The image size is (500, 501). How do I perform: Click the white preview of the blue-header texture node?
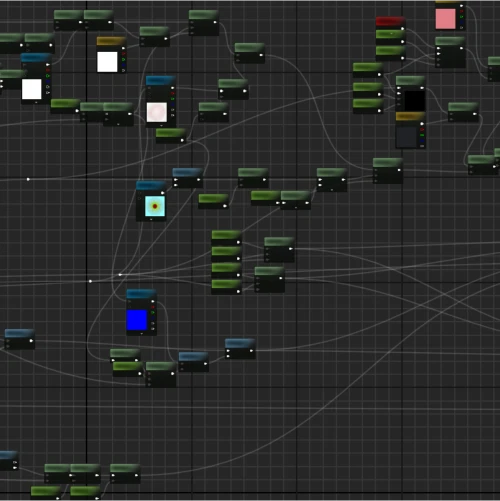[32, 89]
